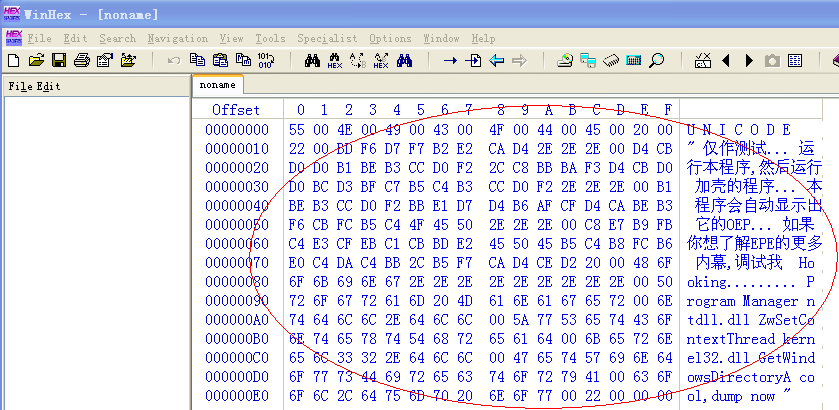Open the Search menu
This screenshot has width=839, height=410.
tap(117, 39)
